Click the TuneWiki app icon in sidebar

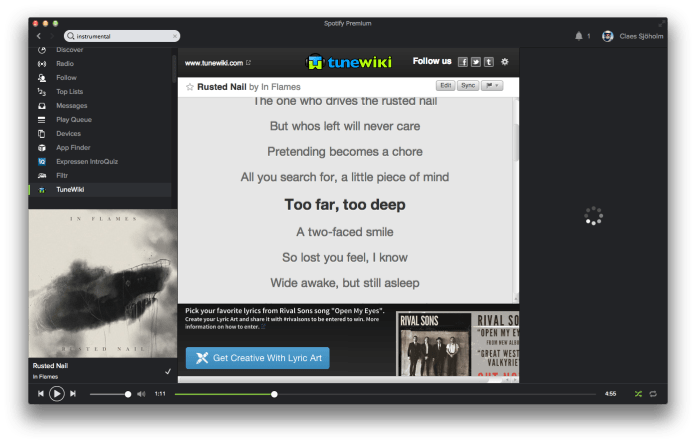point(42,190)
